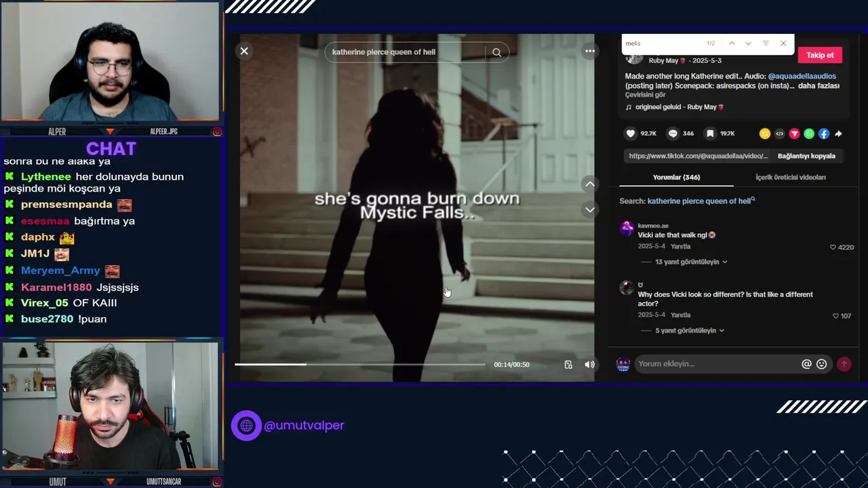Image resolution: width=868 pixels, height=488 pixels.
Task: Click the @umutvalper handle text
Action: pos(304,426)
